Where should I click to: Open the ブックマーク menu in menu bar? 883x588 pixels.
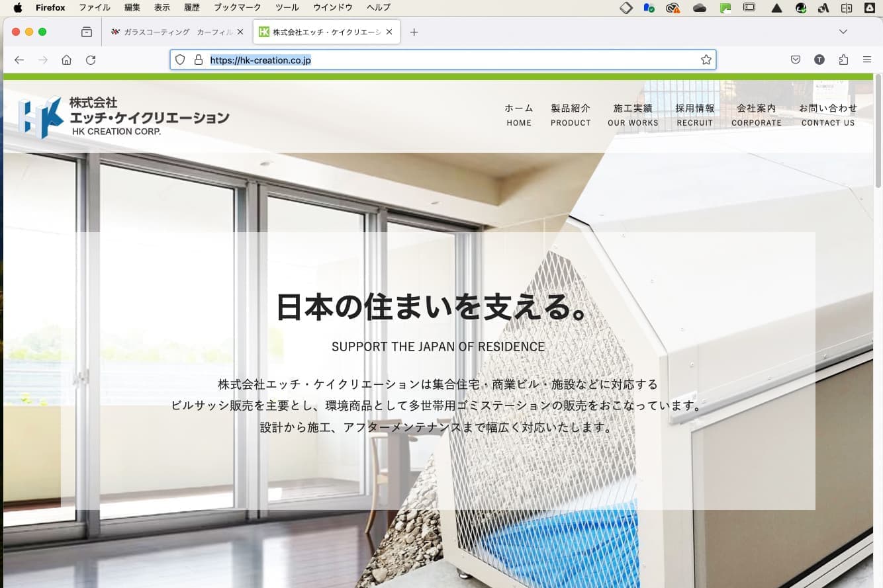point(237,8)
